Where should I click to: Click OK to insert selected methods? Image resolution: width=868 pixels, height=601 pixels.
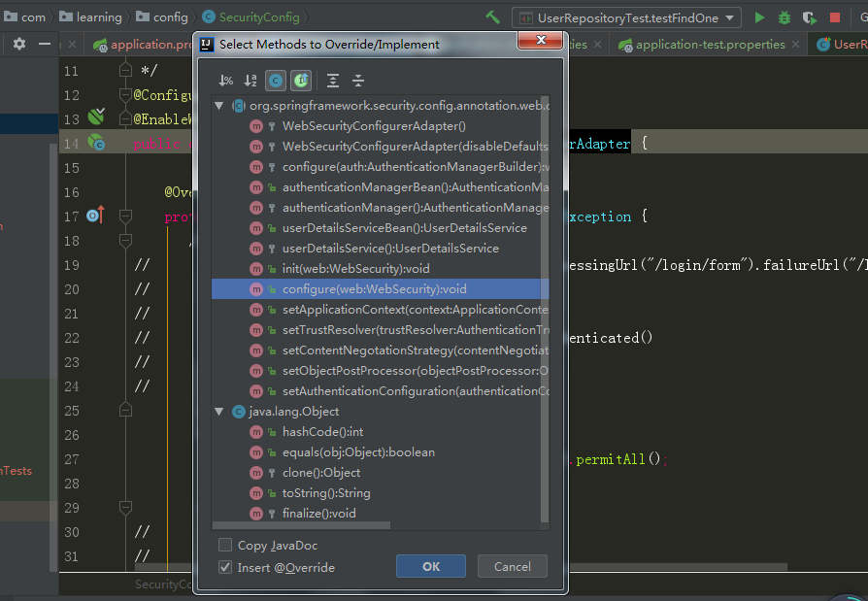point(430,566)
